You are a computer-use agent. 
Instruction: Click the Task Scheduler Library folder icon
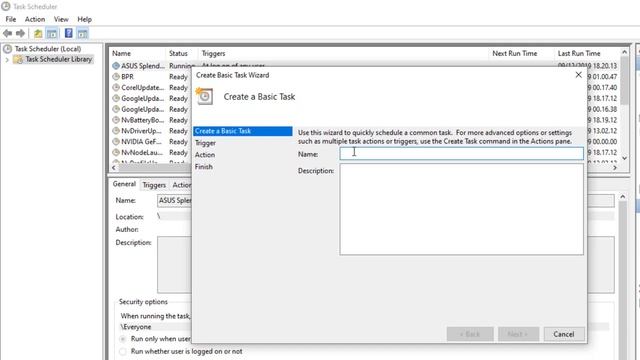(x=18, y=59)
